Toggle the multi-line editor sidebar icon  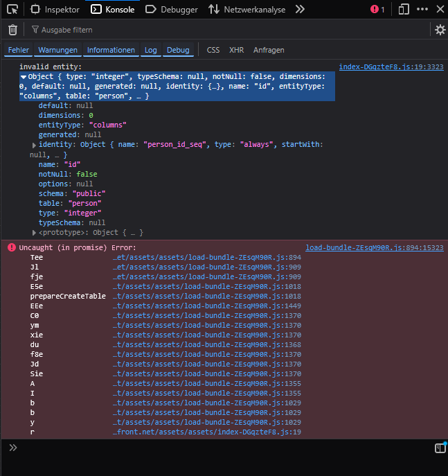[440, 448]
